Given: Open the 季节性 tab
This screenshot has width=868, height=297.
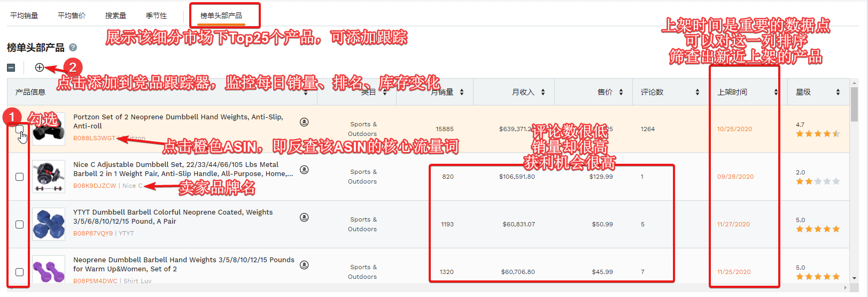Looking at the screenshot, I should point(156,16).
